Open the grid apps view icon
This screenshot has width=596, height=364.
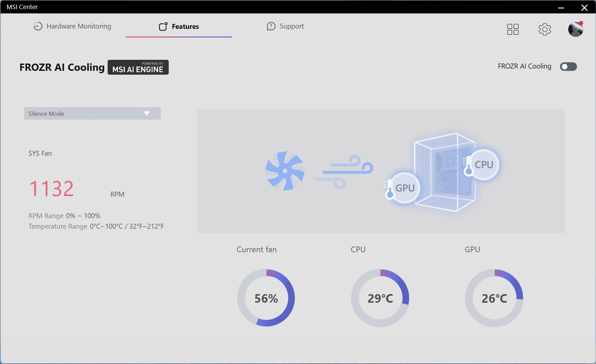point(512,29)
